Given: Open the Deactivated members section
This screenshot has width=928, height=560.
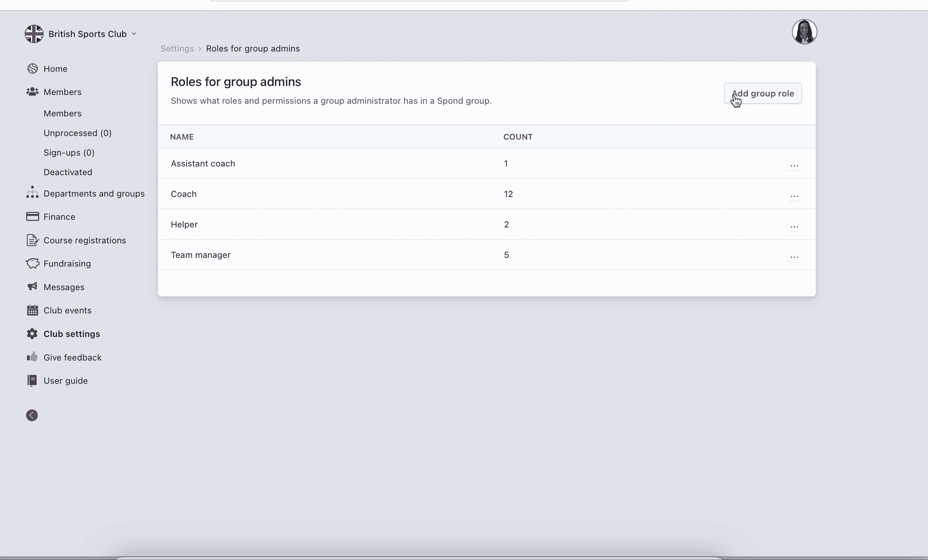Looking at the screenshot, I should (x=68, y=172).
